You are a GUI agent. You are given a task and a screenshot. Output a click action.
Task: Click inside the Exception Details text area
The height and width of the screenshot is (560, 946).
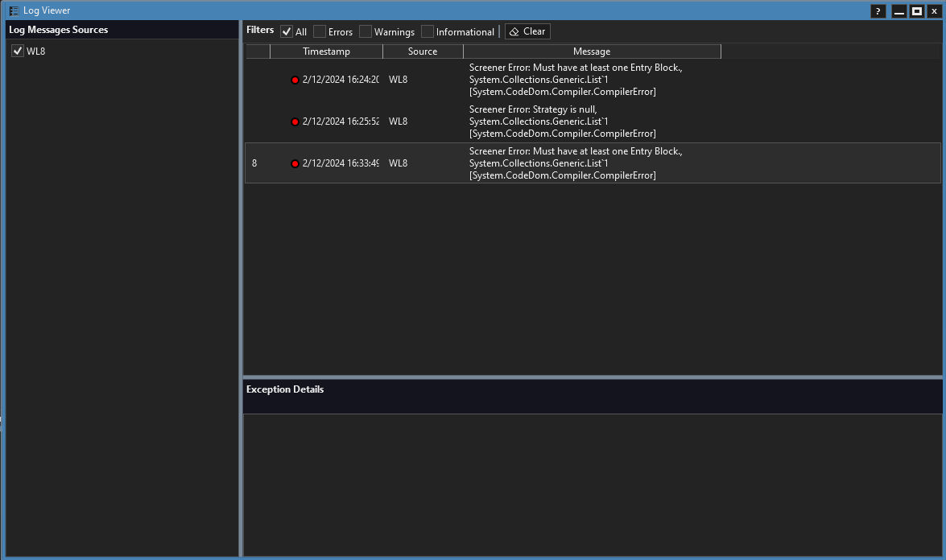pos(592,483)
